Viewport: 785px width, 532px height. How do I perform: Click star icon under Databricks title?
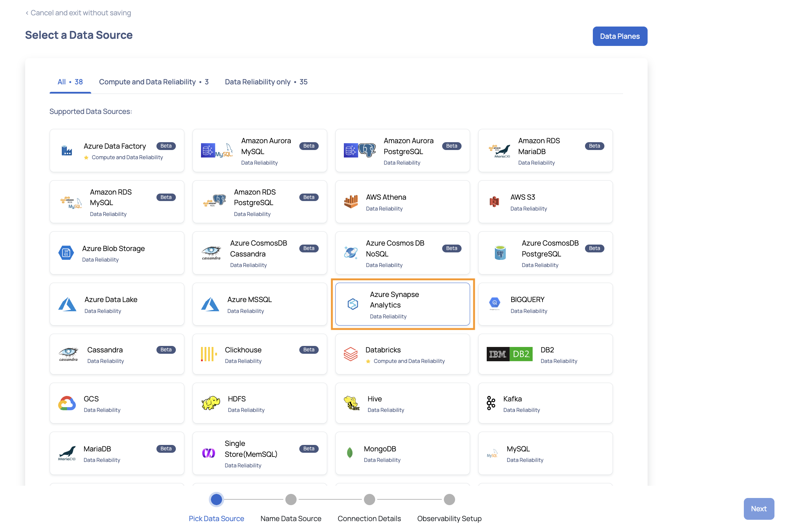point(368,361)
